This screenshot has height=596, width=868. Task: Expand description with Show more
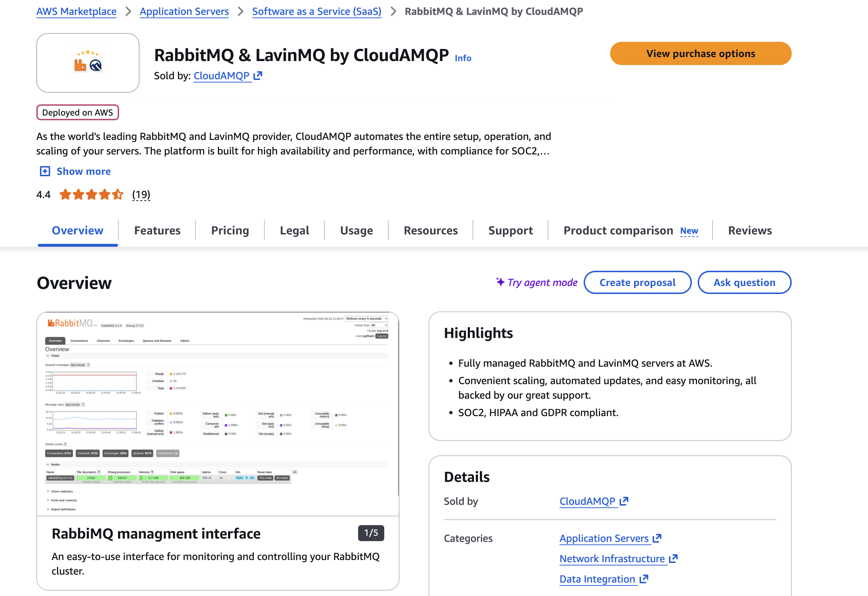(x=83, y=171)
